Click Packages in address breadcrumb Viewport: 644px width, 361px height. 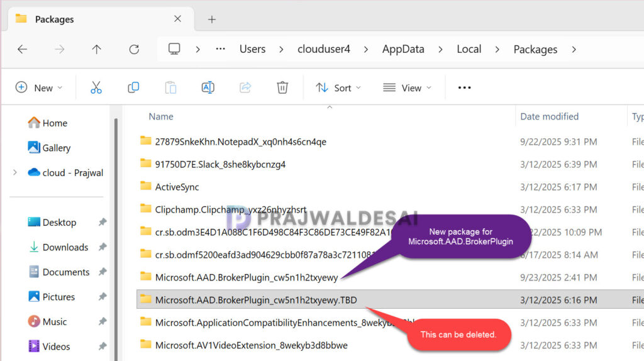(x=535, y=49)
